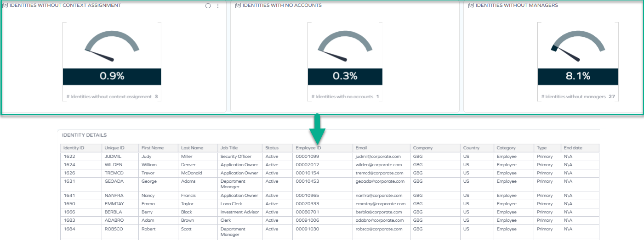Open Identities Without Context Assignment pop-out icon
The image size is (644, 241).
6,6
